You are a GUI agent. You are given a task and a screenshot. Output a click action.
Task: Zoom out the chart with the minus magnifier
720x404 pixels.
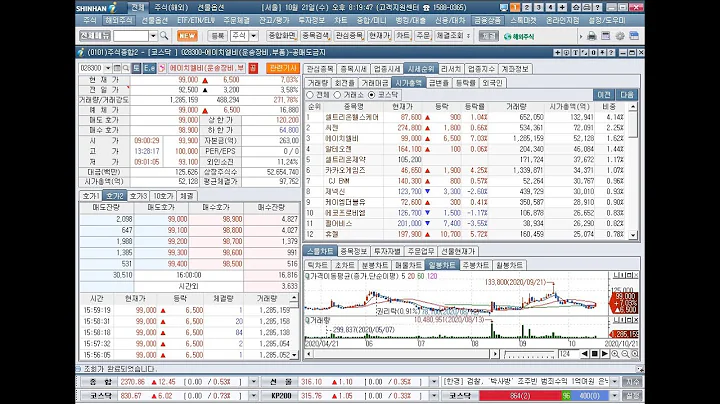[625, 354]
